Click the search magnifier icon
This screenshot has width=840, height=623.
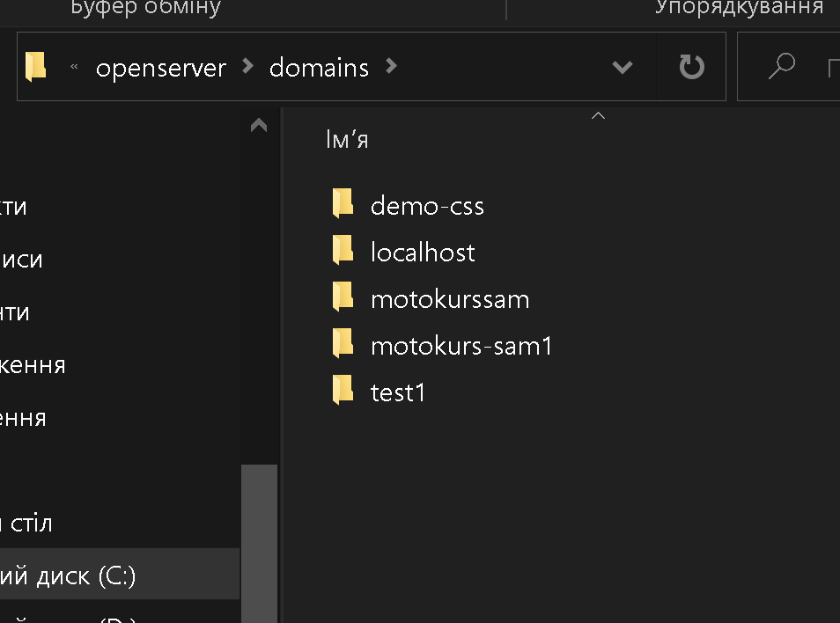click(781, 67)
